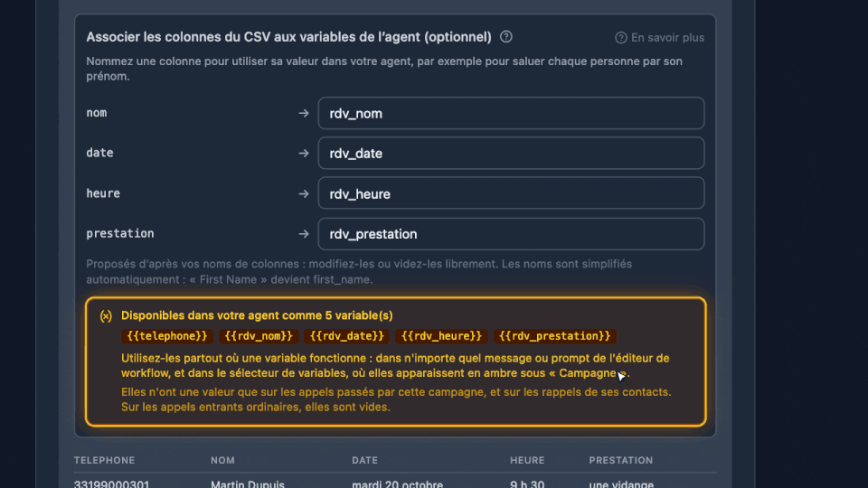Click the phone number cell 33199000301
The width and height of the screenshot is (868, 488).
click(111, 483)
